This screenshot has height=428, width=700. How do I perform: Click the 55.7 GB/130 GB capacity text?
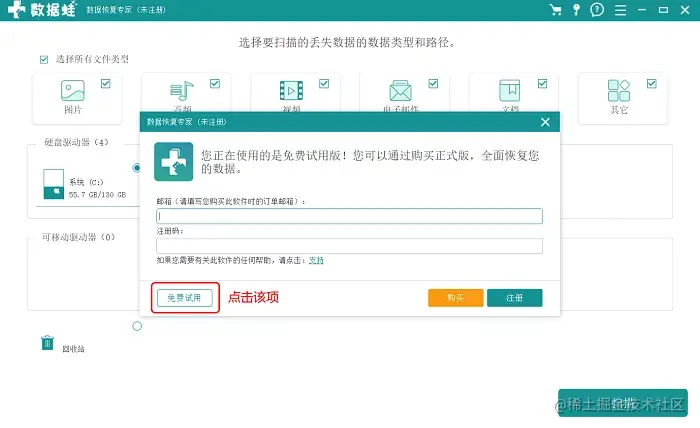(x=97, y=195)
